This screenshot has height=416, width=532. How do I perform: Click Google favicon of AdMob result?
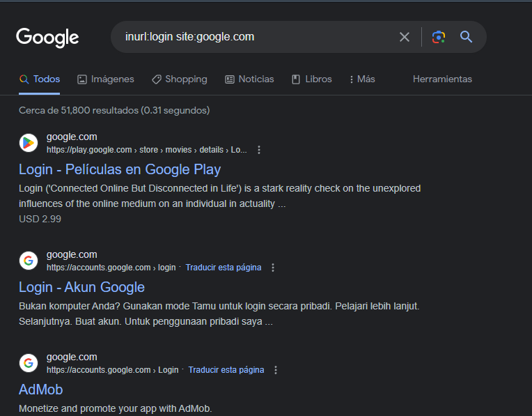click(x=29, y=363)
